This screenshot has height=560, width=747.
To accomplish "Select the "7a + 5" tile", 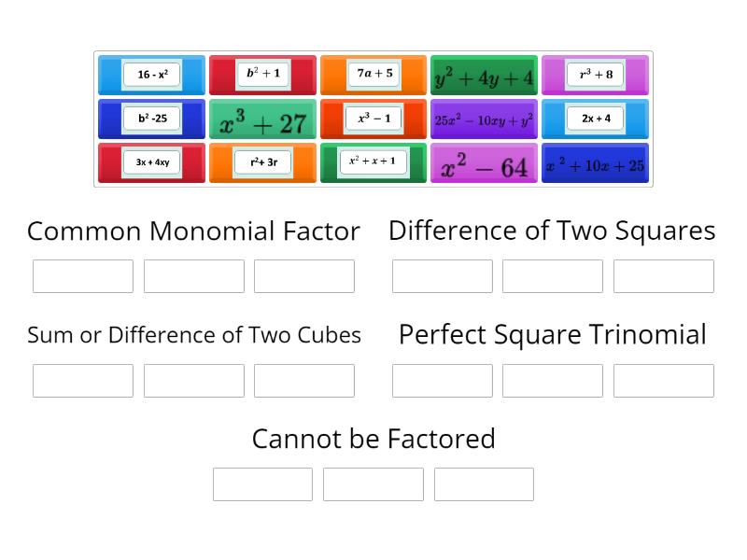I will (373, 75).
